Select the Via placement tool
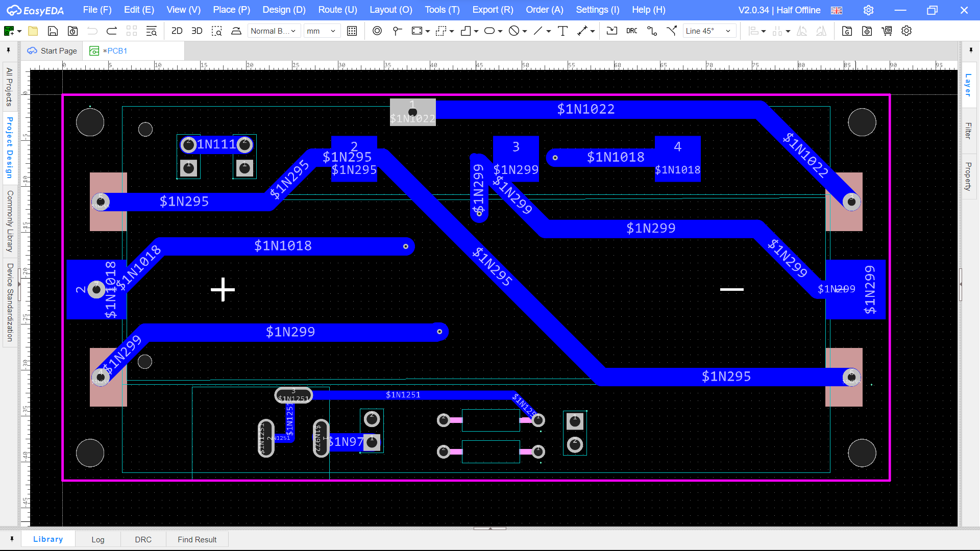 pos(397,31)
